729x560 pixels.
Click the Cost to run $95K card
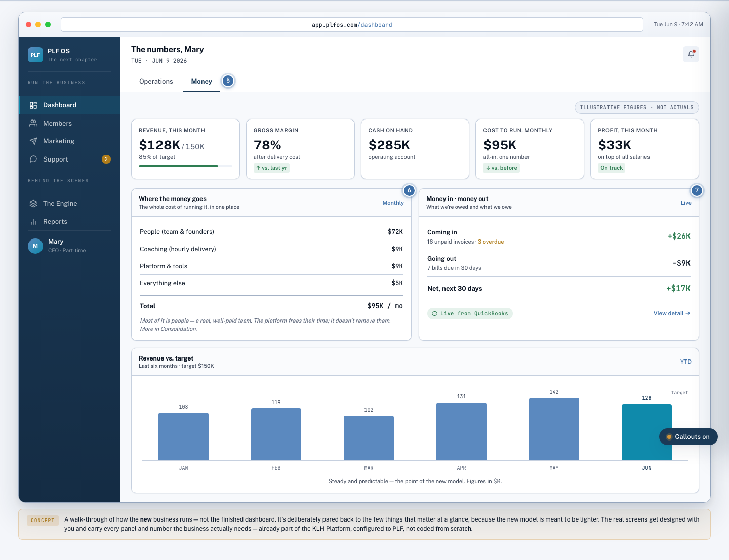click(x=530, y=149)
